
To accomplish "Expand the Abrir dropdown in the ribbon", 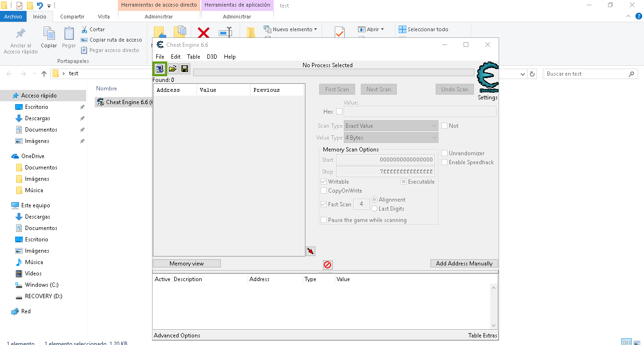I will coord(382,29).
